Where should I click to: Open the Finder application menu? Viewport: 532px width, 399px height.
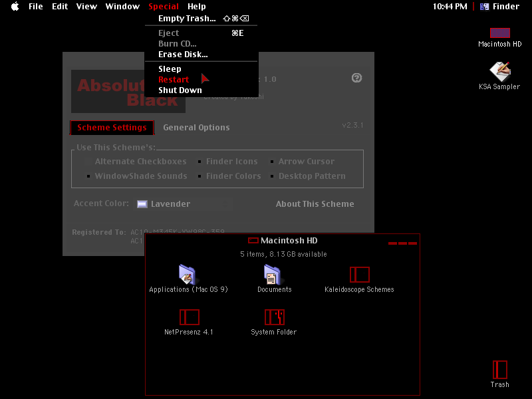[499, 7]
